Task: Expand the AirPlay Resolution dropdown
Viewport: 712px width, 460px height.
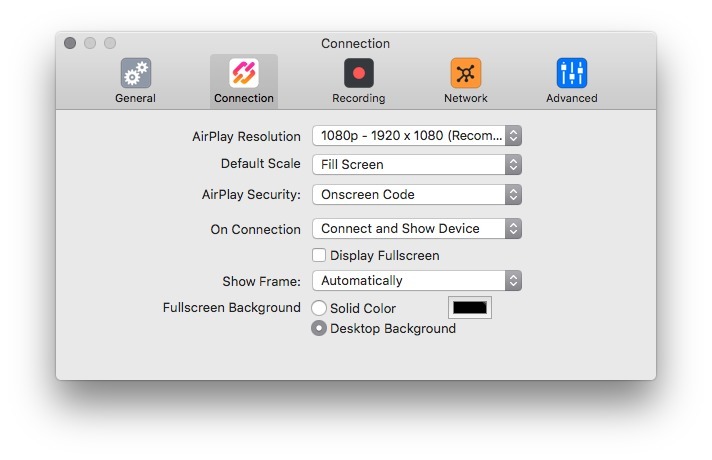Action: pyautogui.click(x=417, y=136)
